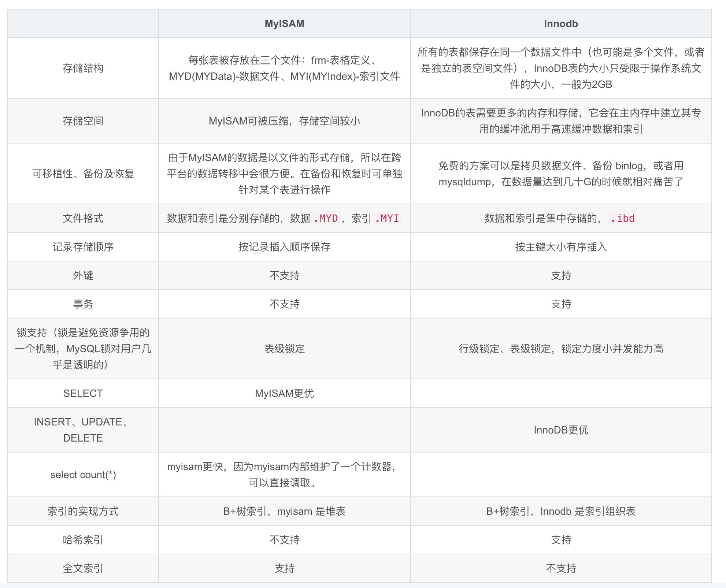Select the select count(*) row label
The width and height of the screenshot is (726, 588).
click(x=83, y=475)
